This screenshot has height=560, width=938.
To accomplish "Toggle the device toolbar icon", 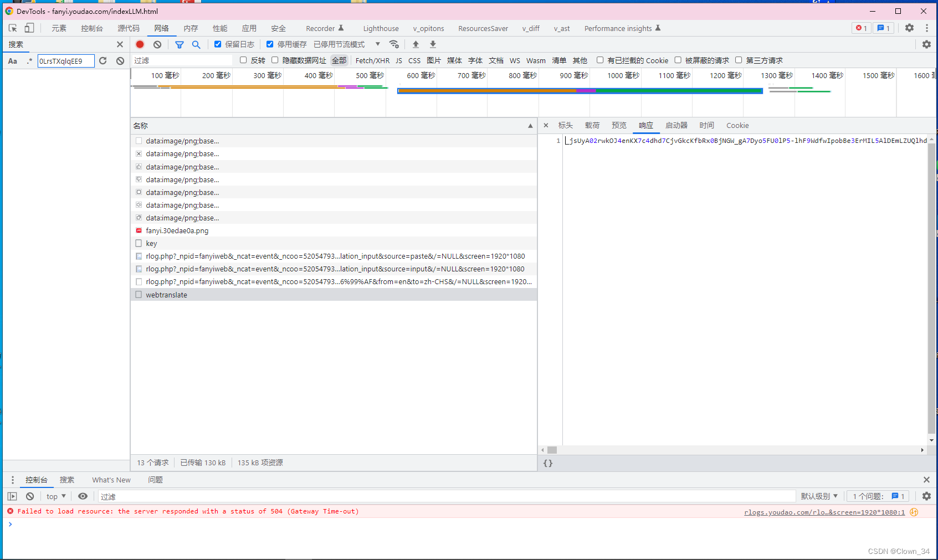I will pos(29,28).
